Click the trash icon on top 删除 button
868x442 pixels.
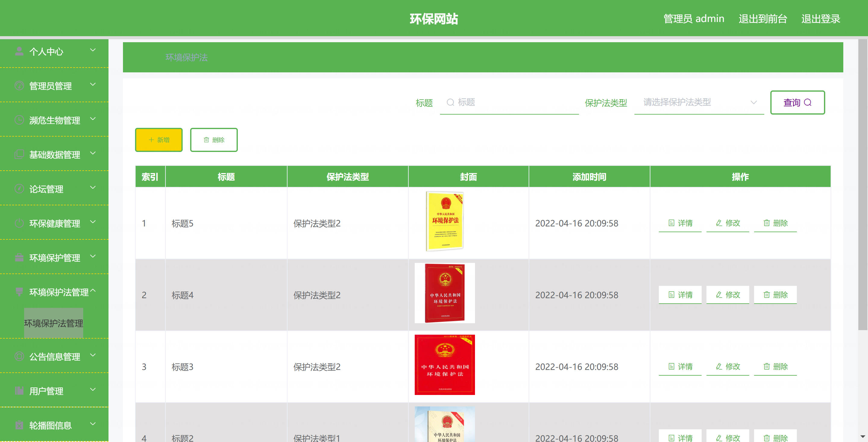coord(206,140)
